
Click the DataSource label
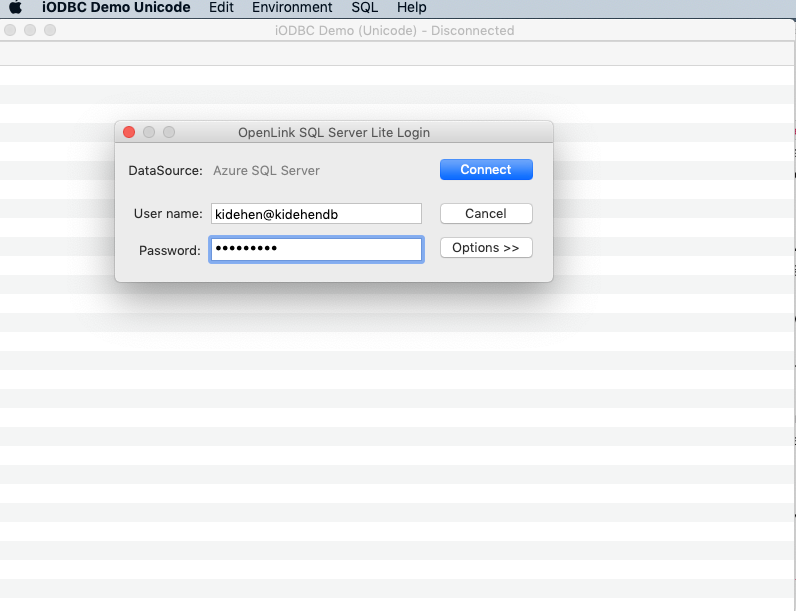(x=165, y=171)
